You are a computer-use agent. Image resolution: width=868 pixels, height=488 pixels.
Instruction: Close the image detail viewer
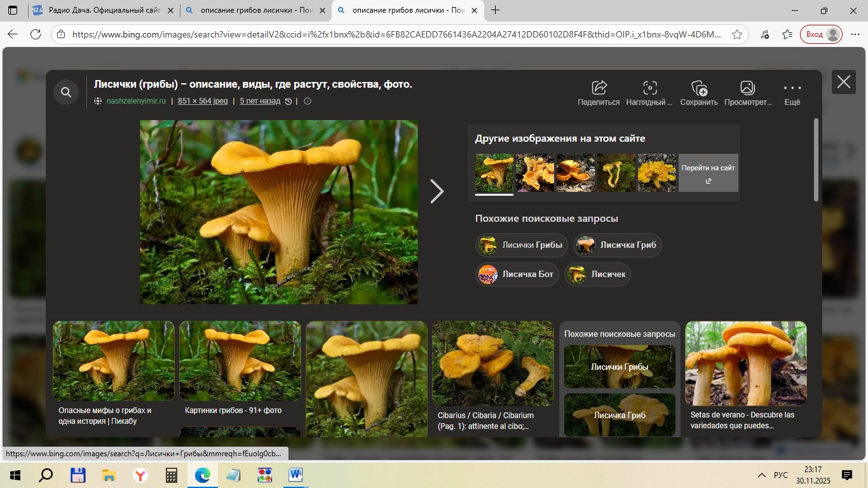click(x=843, y=82)
